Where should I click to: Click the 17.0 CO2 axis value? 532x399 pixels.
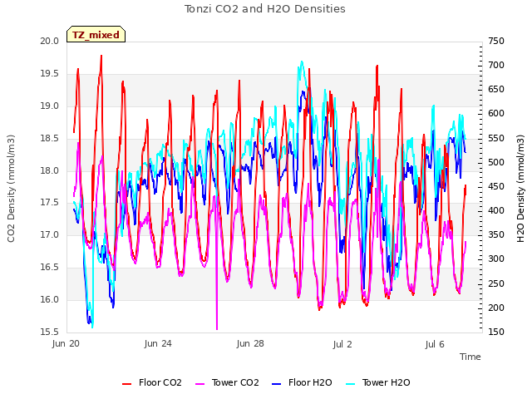point(50,234)
